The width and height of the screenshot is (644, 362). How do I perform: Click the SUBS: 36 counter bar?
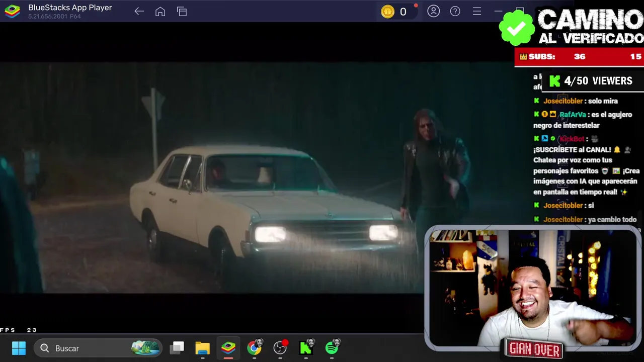(x=579, y=57)
